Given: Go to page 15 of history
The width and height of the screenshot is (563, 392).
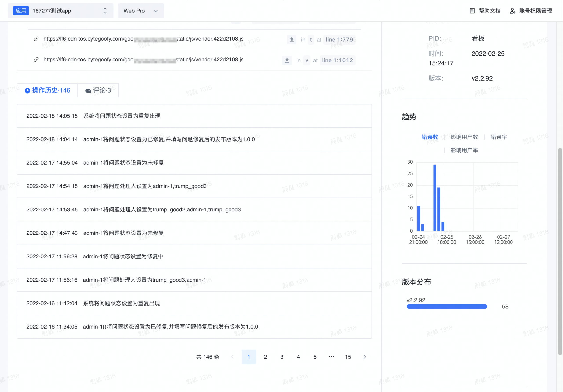Looking at the screenshot, I should pos(348,357).
